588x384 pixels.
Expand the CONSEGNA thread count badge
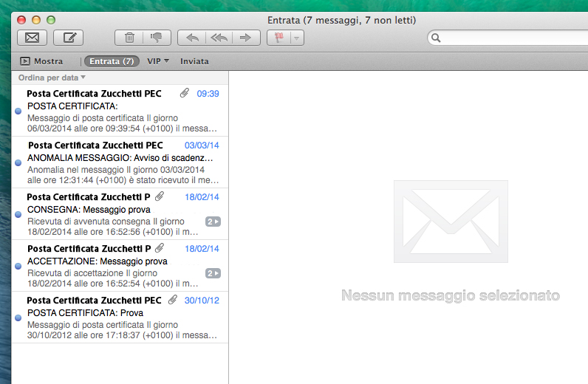213,222
